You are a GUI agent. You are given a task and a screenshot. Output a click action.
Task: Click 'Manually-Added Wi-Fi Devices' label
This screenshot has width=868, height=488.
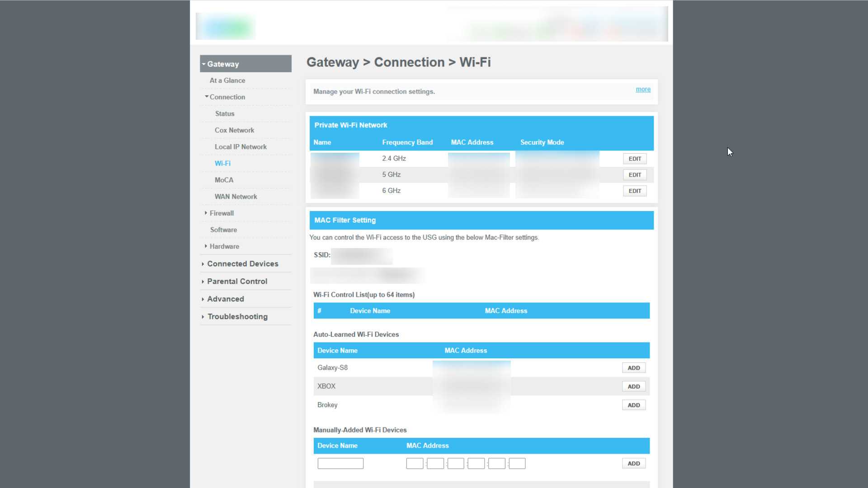pos(360,430)
